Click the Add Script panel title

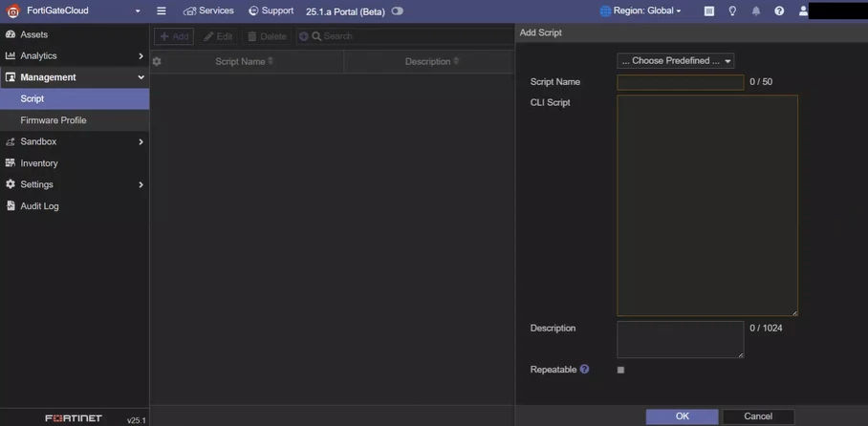[541, 32]
